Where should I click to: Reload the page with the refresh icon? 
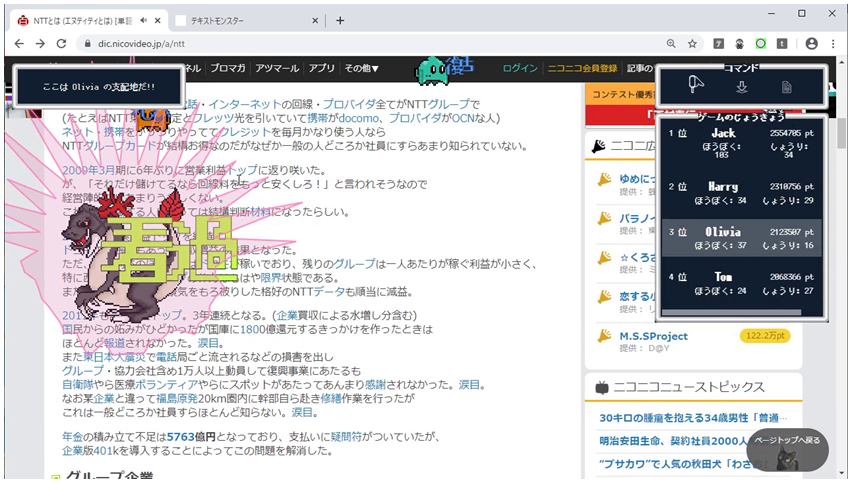tap(61, 43)
